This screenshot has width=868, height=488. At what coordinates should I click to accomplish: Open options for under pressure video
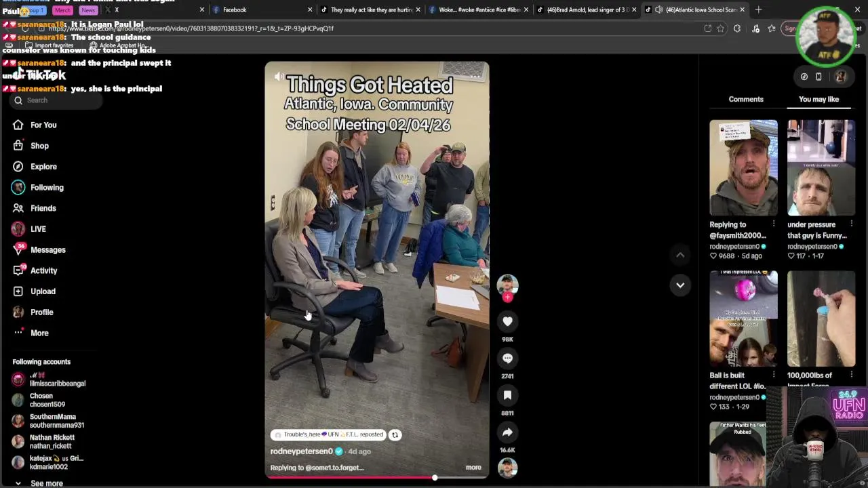click(x=852, y=224)
